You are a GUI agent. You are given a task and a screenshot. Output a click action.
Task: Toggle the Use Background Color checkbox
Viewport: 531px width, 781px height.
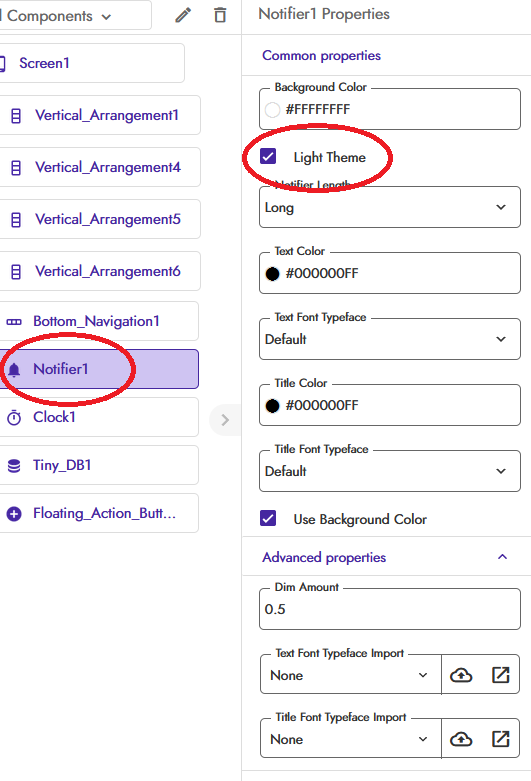click(268, 519)
